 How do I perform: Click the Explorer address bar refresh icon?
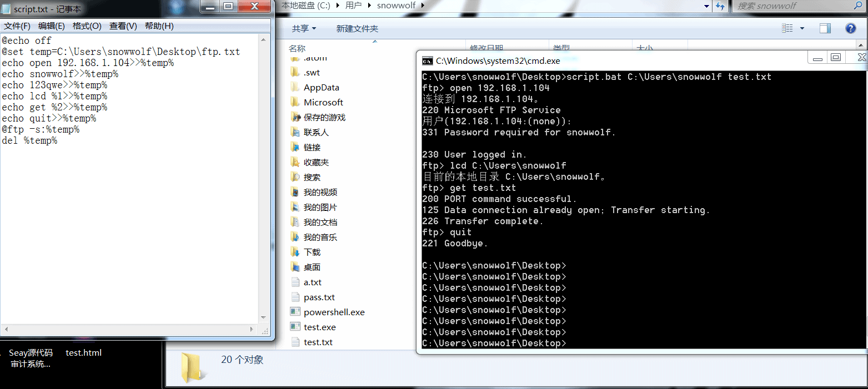point(720,6)
